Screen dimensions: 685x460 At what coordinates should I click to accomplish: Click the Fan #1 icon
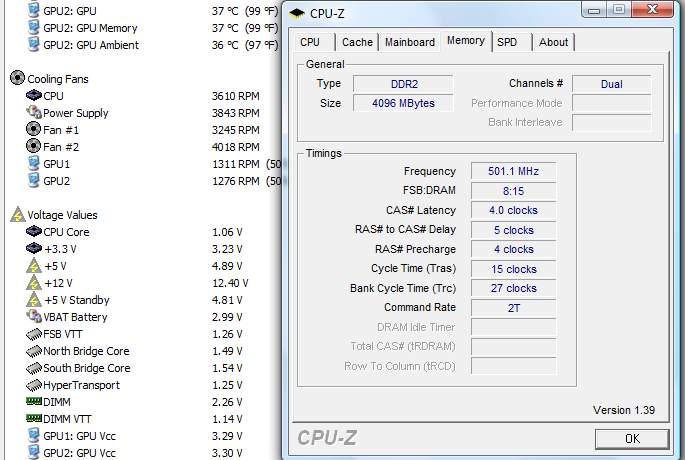click(x=33, y=129)
